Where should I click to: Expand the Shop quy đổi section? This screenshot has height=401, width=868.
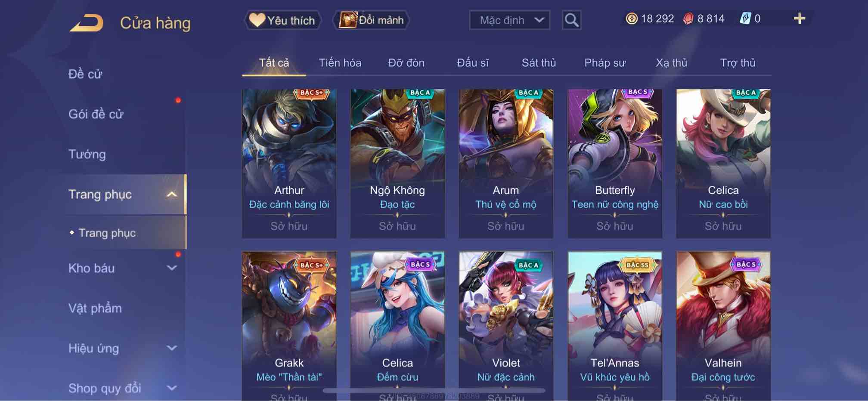pyautogui.click(x=171, y=388)
